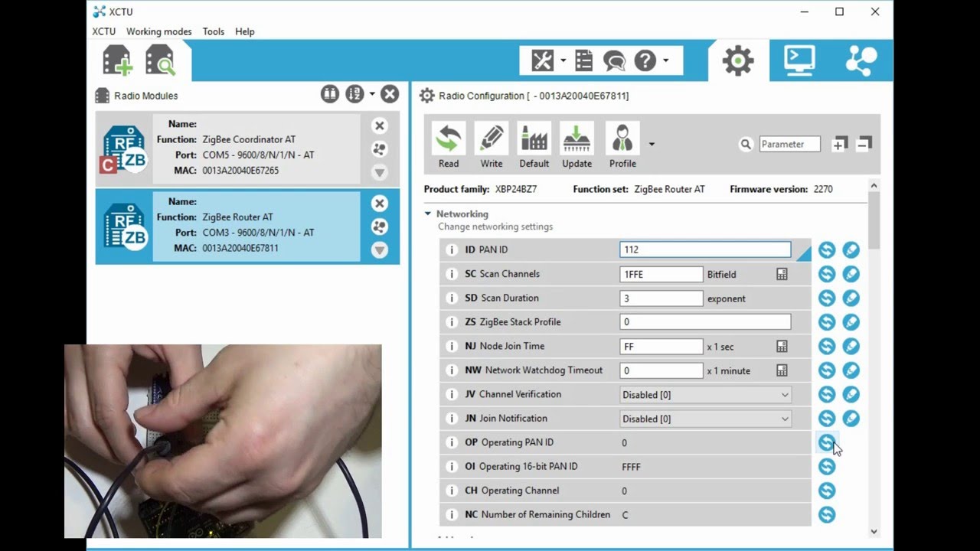Image resolution: width=980 pixels, height=551 pixels.
Task: Open dropdown arrow next to Help icon
Action: 665,60
